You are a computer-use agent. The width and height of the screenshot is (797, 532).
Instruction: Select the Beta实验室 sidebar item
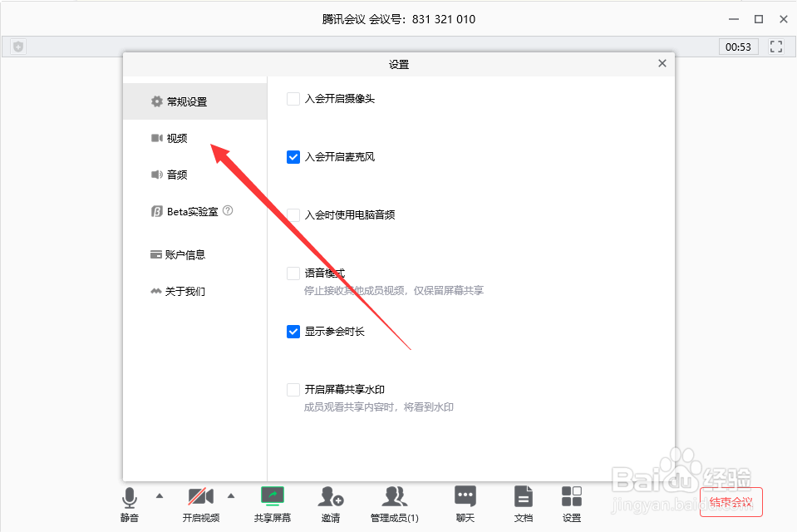191,211
